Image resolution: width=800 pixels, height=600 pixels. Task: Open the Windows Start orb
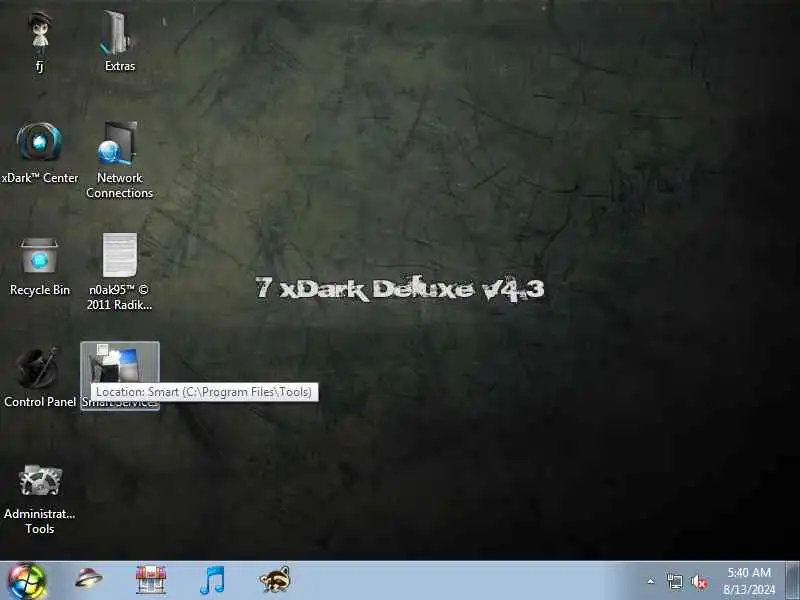[26, 581]
